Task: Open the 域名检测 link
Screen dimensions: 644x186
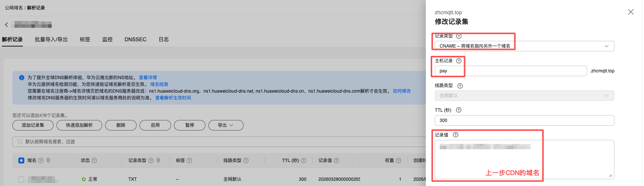Action: 159,84
